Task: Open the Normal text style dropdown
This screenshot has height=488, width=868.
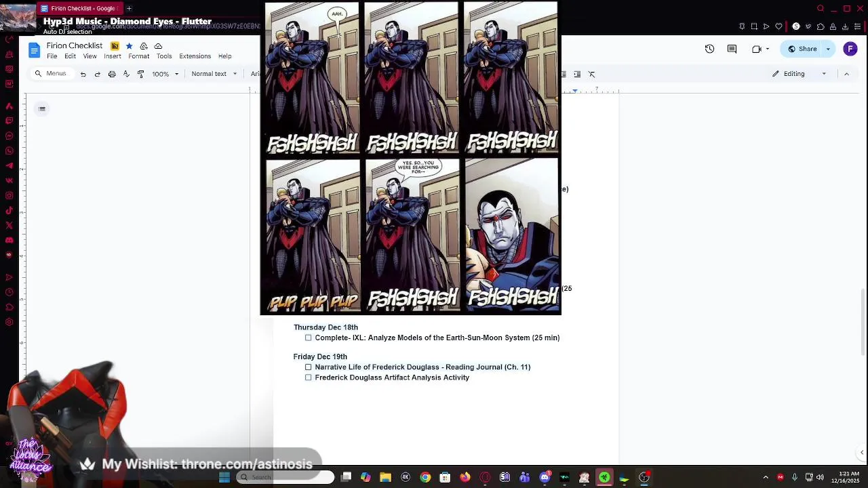Action: (214, 74)
